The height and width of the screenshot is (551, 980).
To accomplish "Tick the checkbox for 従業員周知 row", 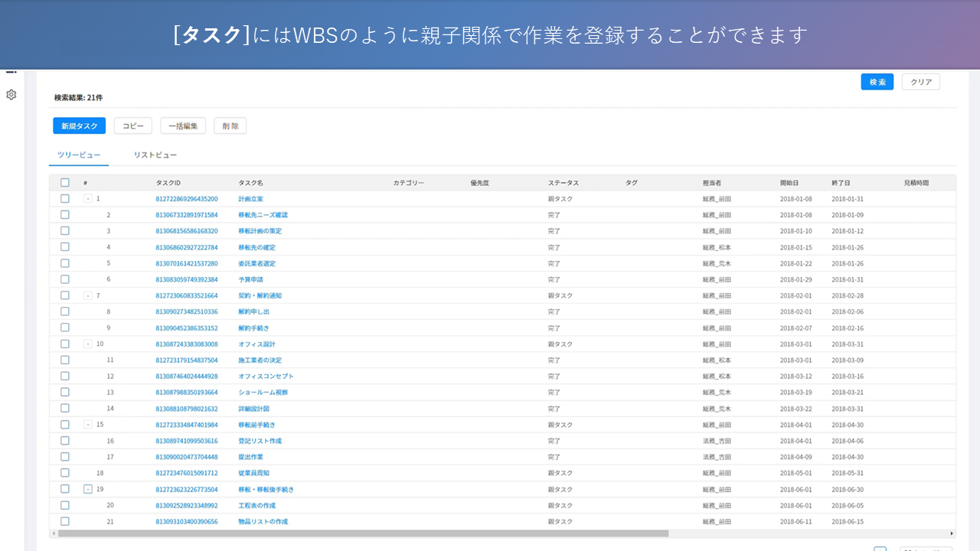I will pos(65,473).
